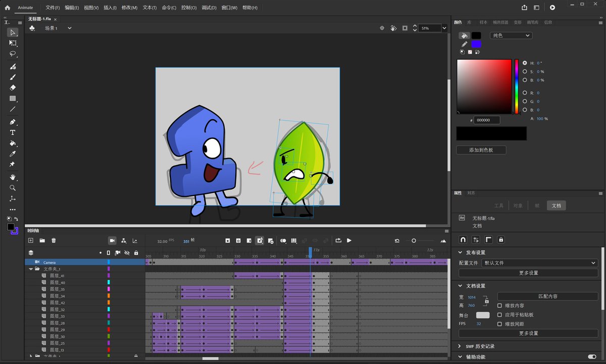Switch to the 对齐 panel tab
Viewport: 606px width, 364px height.
click(x=471, y=193)
